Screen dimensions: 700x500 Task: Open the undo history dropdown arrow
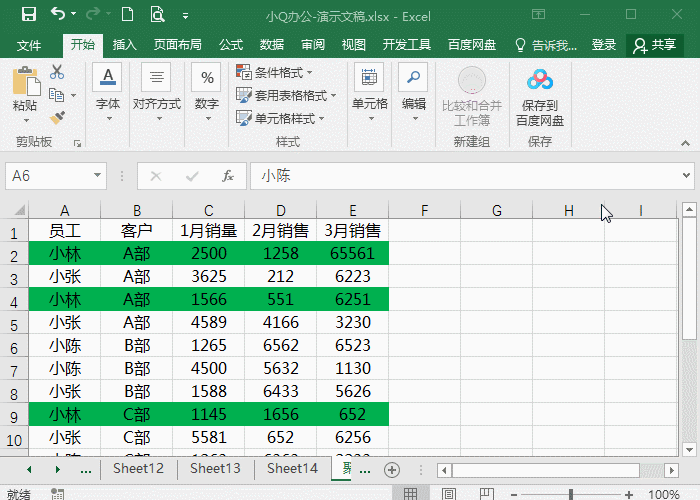74,14
